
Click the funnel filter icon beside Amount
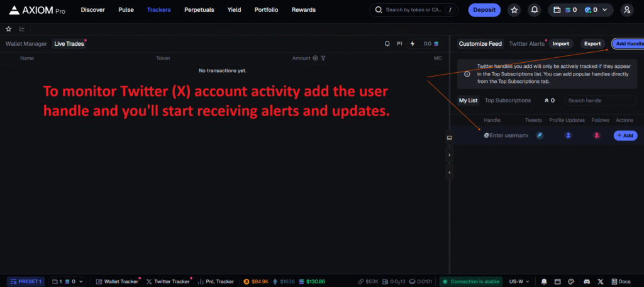323,58
